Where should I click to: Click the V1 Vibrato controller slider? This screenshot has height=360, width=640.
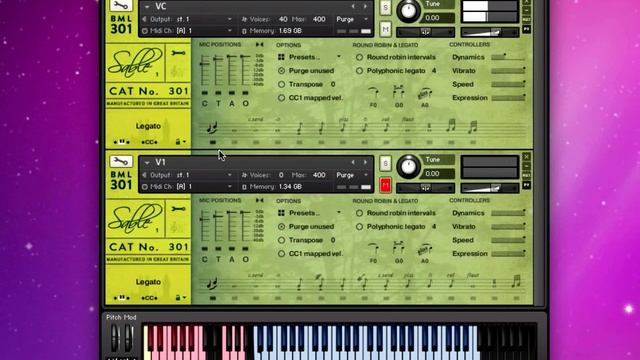pos(508,227)
